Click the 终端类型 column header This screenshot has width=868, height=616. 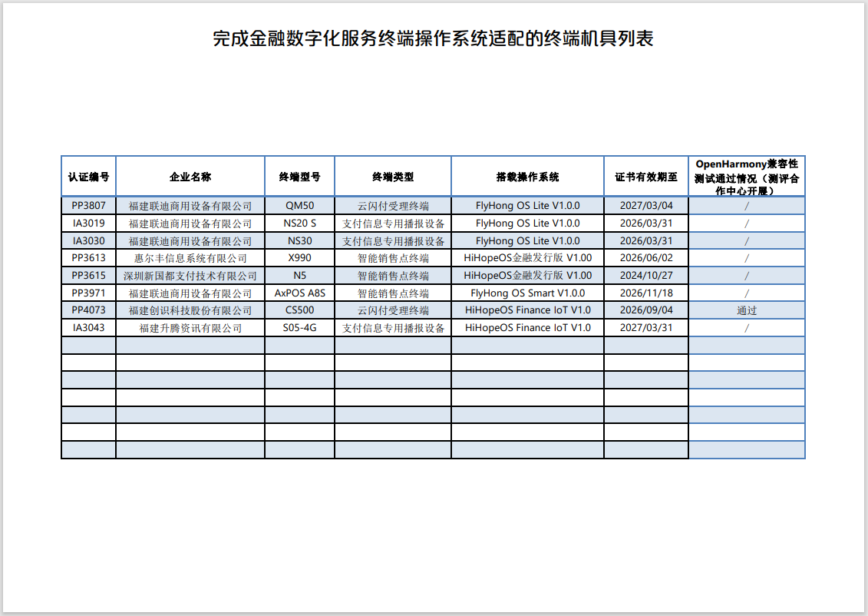click(393, 177)
